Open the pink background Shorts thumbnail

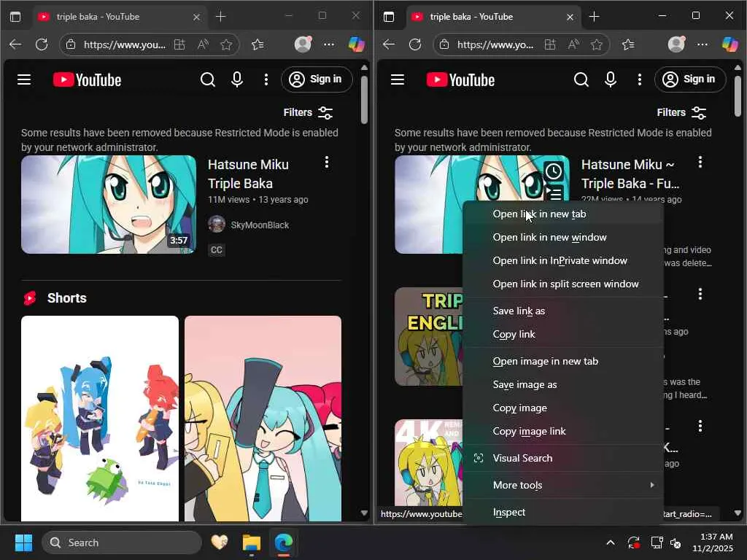(263, 418)
